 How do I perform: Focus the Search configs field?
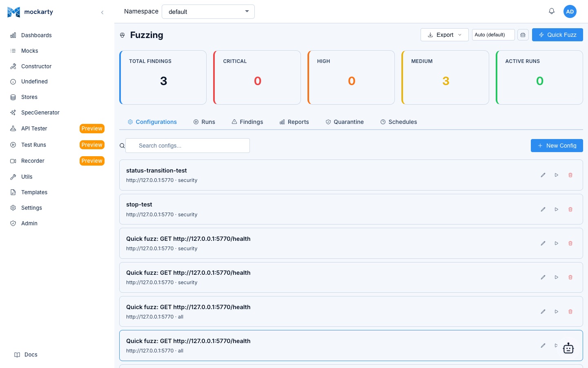(188, 146)
